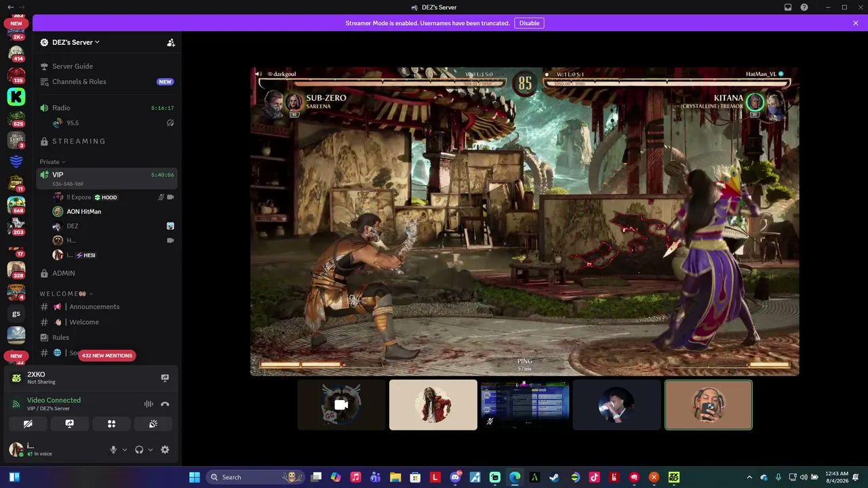This screenshot has width=868, height=488.
Task: Open User Settings gear icon
Action: tap(165, 449)
